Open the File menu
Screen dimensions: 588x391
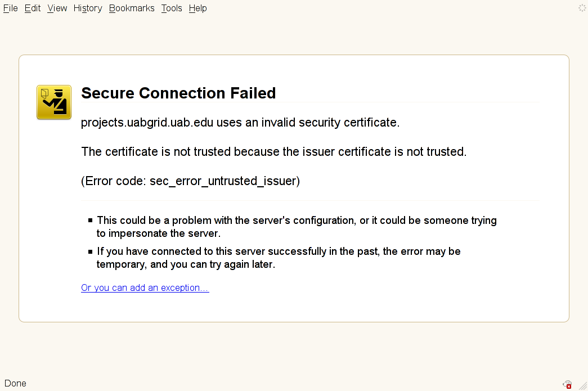[x=11, y=8]
